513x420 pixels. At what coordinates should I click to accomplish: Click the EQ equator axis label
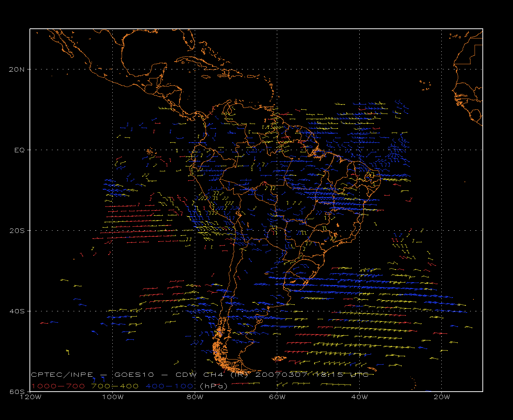(20, 150)
